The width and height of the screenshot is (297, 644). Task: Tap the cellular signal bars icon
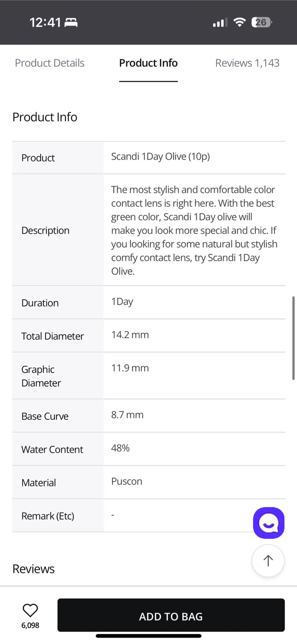click(220, 22)
